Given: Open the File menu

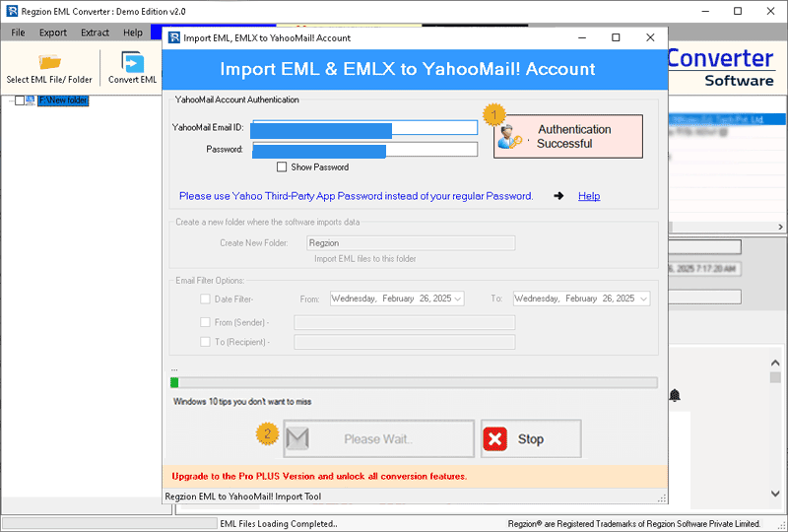Looking at the screenshot, I should (18, 33).
